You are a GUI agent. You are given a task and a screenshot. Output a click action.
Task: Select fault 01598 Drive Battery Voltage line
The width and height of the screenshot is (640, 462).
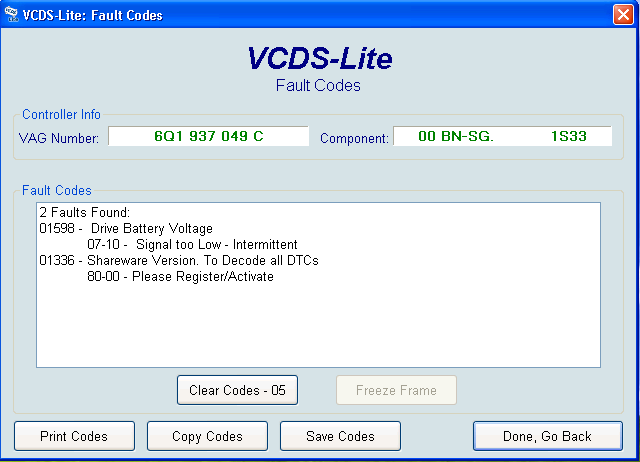[x=126, y=228]
